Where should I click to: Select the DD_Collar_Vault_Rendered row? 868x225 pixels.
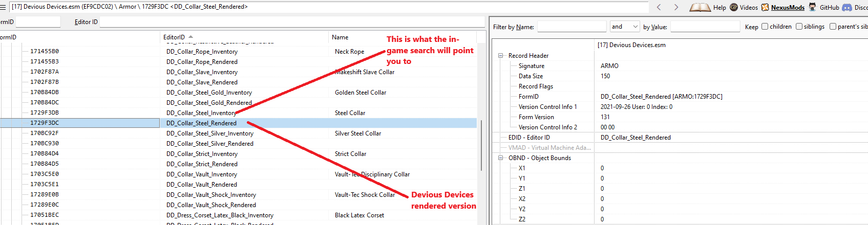pyautogui.click(x=238, y=185)
